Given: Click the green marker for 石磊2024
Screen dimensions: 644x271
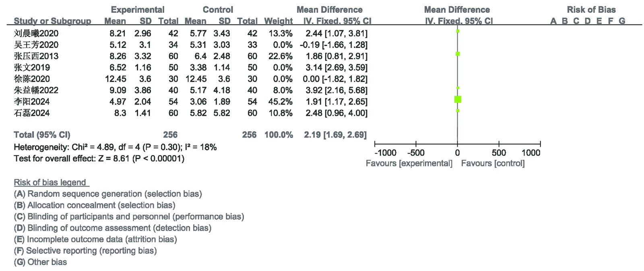Looking at the screenshot, I should 458,111.
